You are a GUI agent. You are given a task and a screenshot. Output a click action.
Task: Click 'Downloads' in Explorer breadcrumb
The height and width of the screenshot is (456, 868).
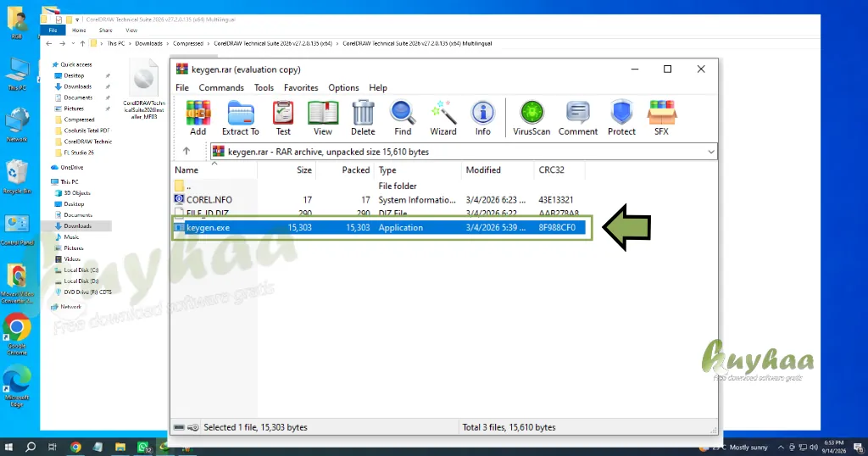tap(149, 43)
